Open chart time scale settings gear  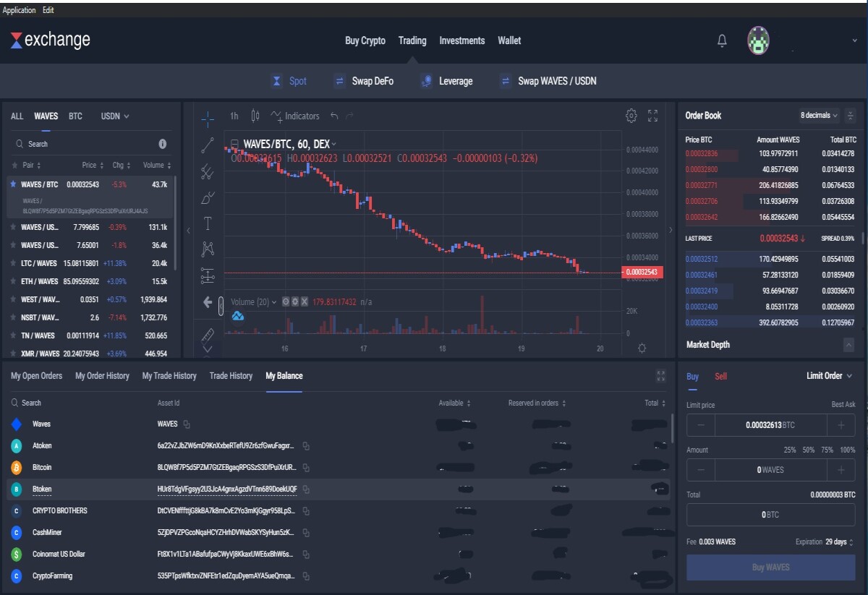(642, 348)
